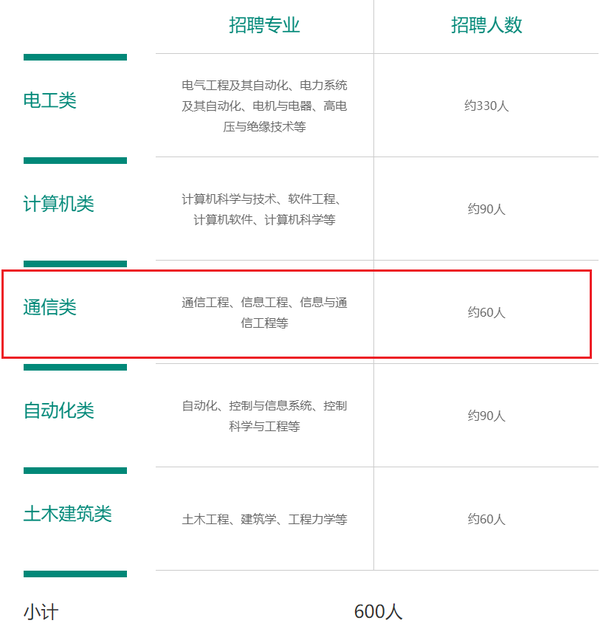The height and width of the screenshot is (643, 600).
Task: Click the 招聘人数 column header
Action: pos(486,25)
